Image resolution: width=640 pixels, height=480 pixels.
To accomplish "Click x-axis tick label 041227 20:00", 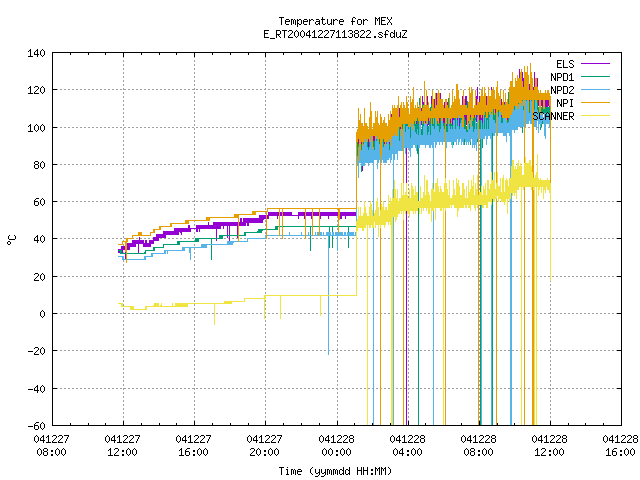I will (264, 445).
